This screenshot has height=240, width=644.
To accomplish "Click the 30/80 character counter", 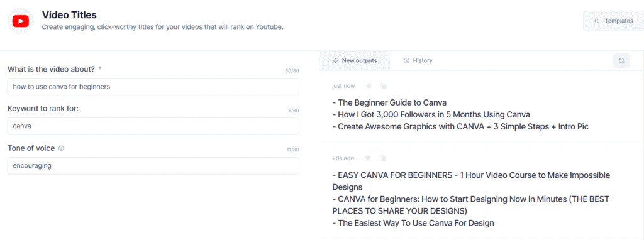I will [292, 71].
